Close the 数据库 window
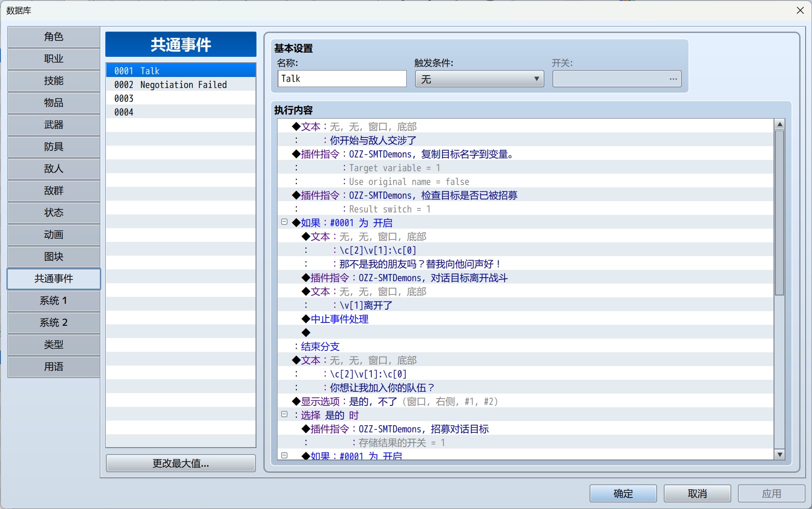 point(800,10)
